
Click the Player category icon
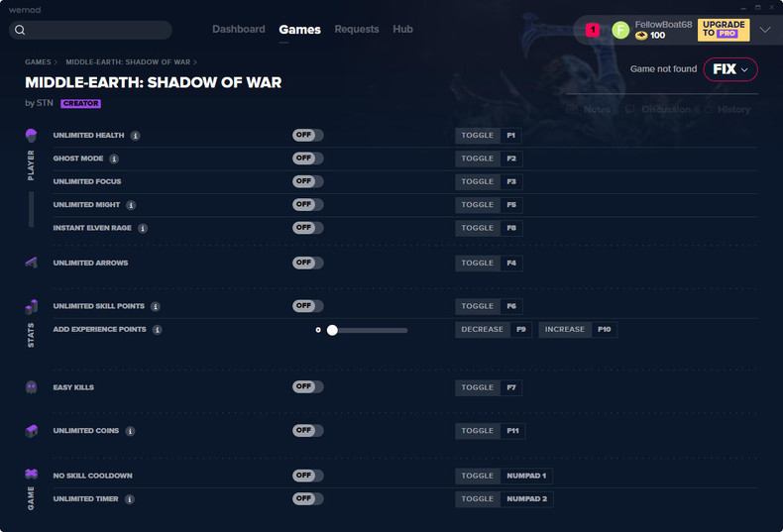click(31, 135)
